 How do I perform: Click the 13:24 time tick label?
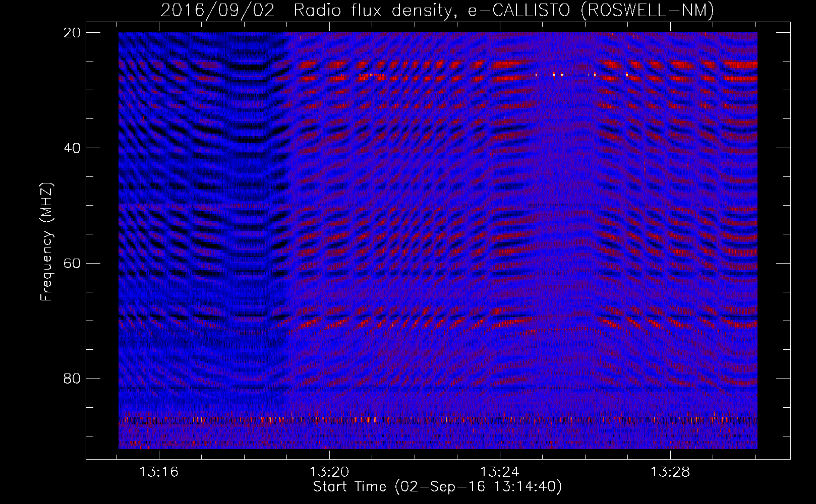click(499, 472)
